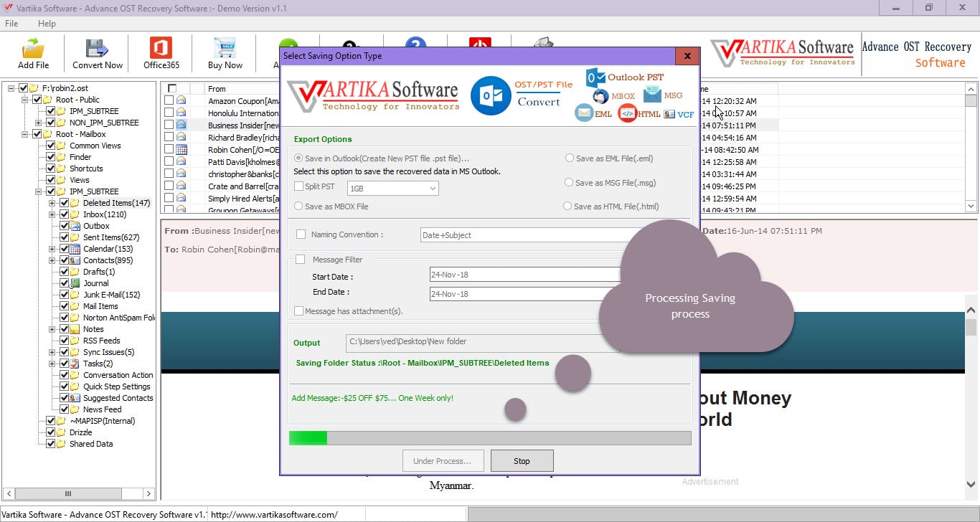
Task: Click the message list scrollbar down arrow
Action: pyautogui.click(x=971, y=206)
